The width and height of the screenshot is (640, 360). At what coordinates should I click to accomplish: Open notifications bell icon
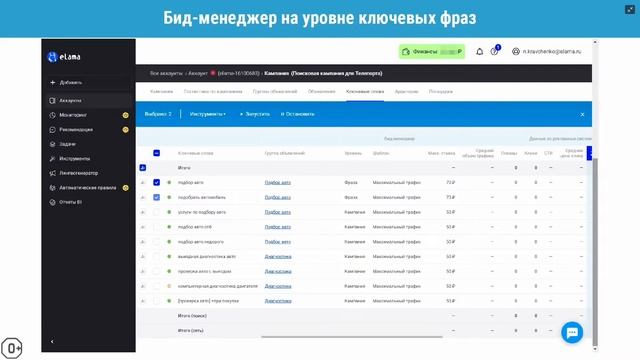[x=480, y=52]
